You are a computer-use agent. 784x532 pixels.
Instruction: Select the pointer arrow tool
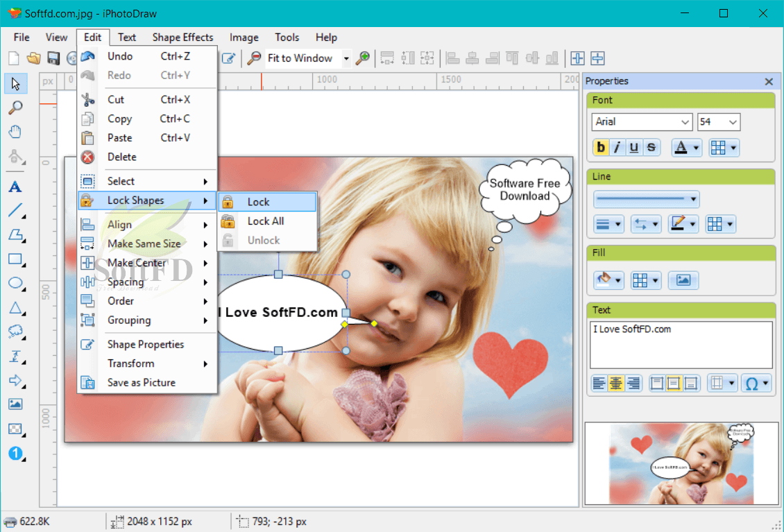[x=15, y=83]
